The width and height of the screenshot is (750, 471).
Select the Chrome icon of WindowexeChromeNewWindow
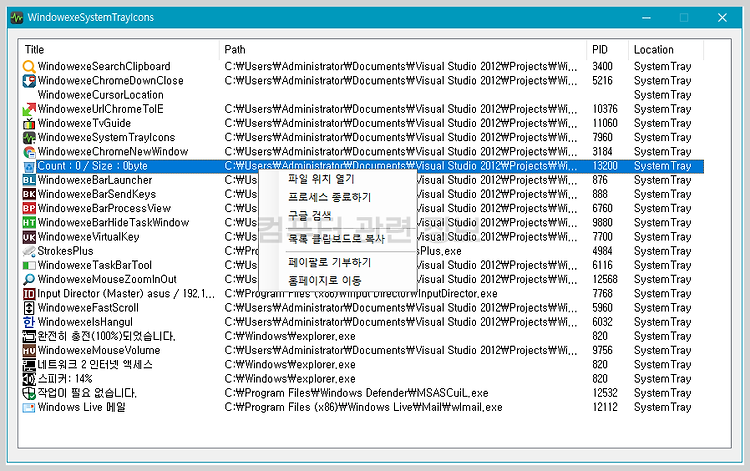pyautogui.click(x=29, y=152)
